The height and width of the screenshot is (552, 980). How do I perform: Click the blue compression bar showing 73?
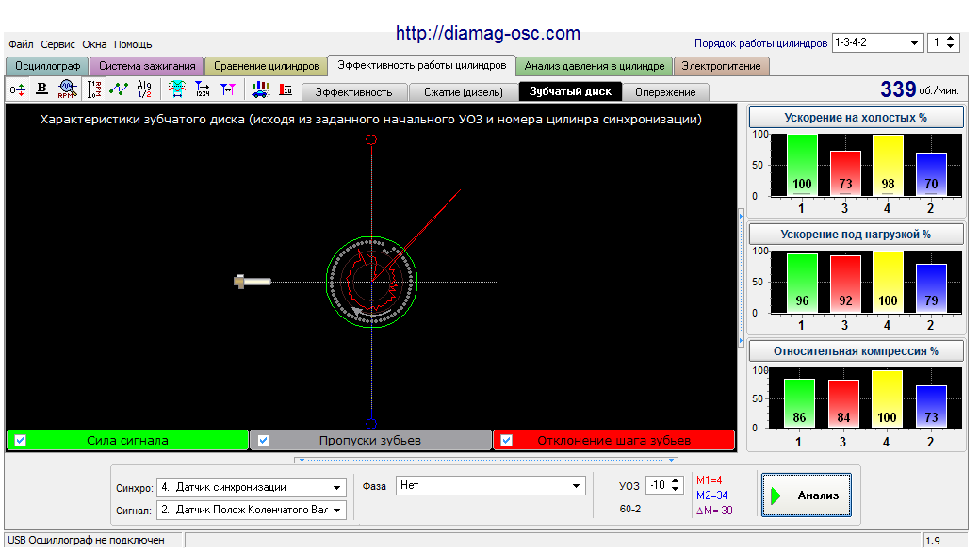click(931, 407)
